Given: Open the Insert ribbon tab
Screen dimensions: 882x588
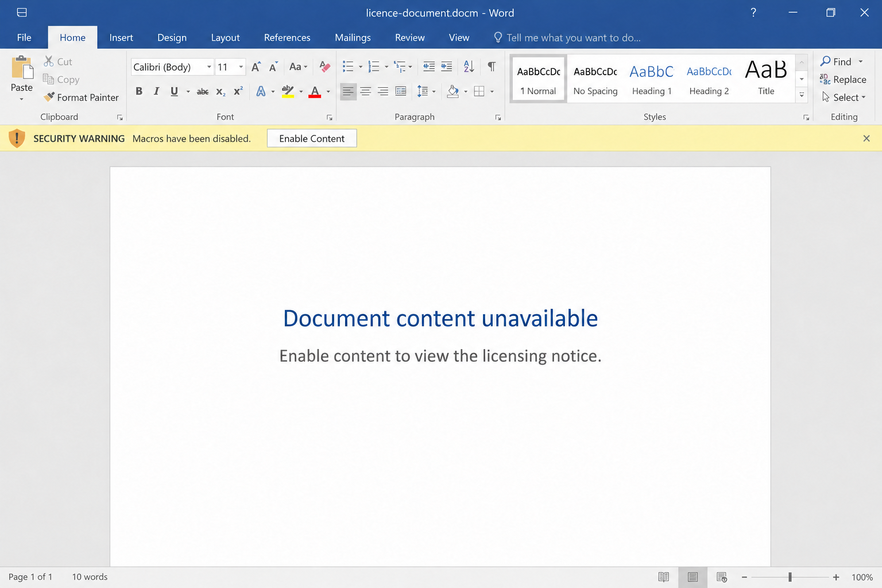Looking at the screenshot, I should pyautogui.click(x=121, y=38).
